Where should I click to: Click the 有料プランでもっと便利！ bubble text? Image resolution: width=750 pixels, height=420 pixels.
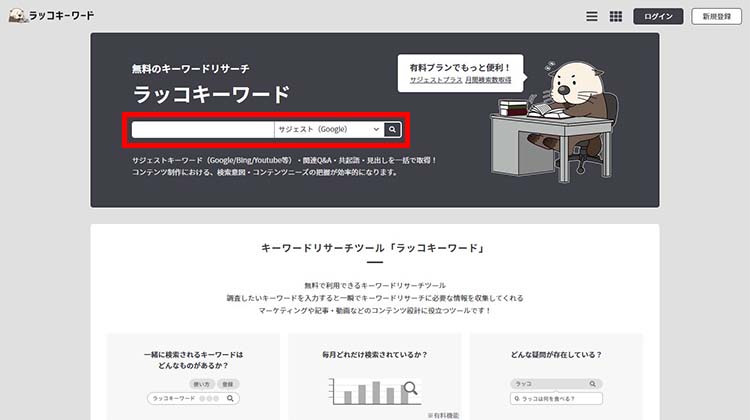[460, 67]
